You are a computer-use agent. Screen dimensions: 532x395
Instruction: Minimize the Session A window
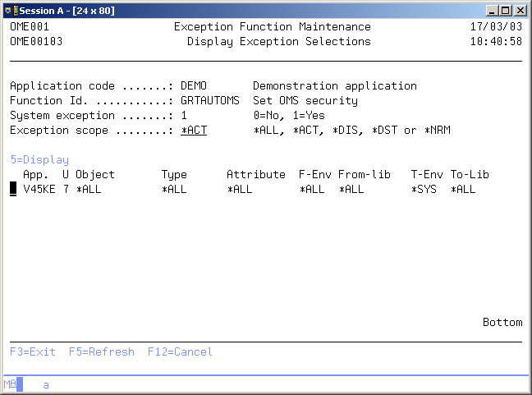pos(491,9)
